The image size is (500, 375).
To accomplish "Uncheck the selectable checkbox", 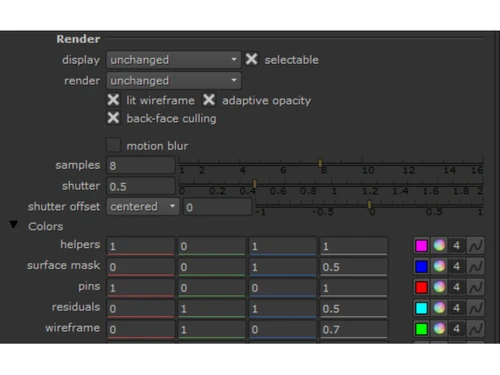I will (251, 59).
